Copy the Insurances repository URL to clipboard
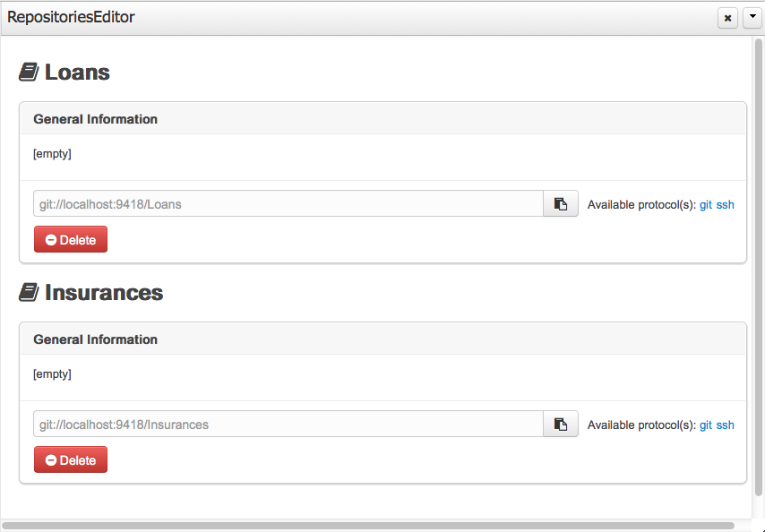Screen dimensions: 765x532 point(561,425)
